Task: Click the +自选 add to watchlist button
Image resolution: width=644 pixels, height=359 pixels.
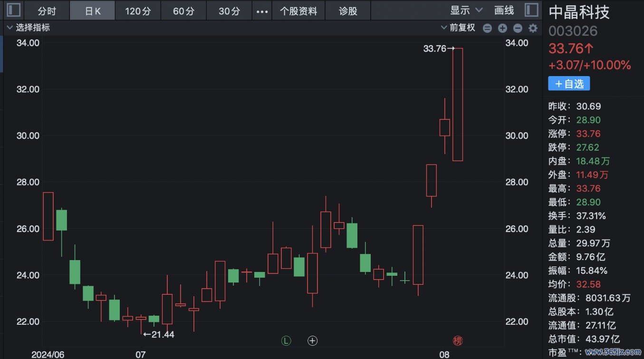Action: click(569, 84)
